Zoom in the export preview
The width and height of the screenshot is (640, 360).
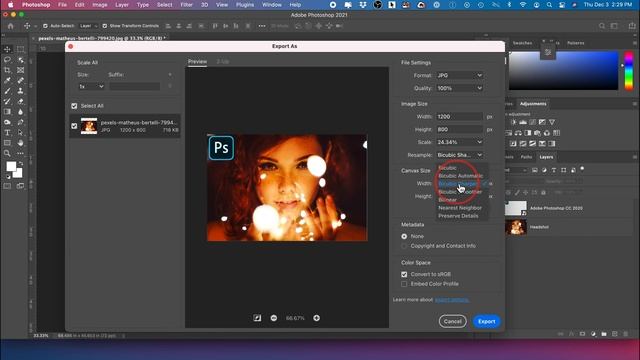pos(317,318)
